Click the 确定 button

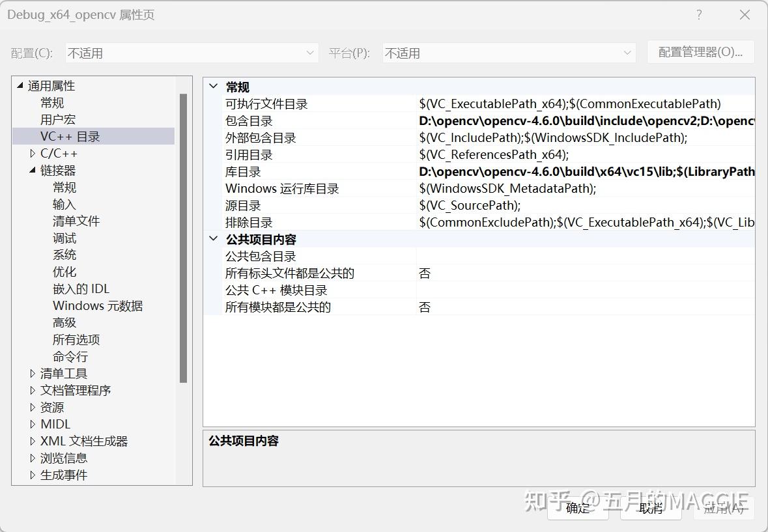[577, 508]
